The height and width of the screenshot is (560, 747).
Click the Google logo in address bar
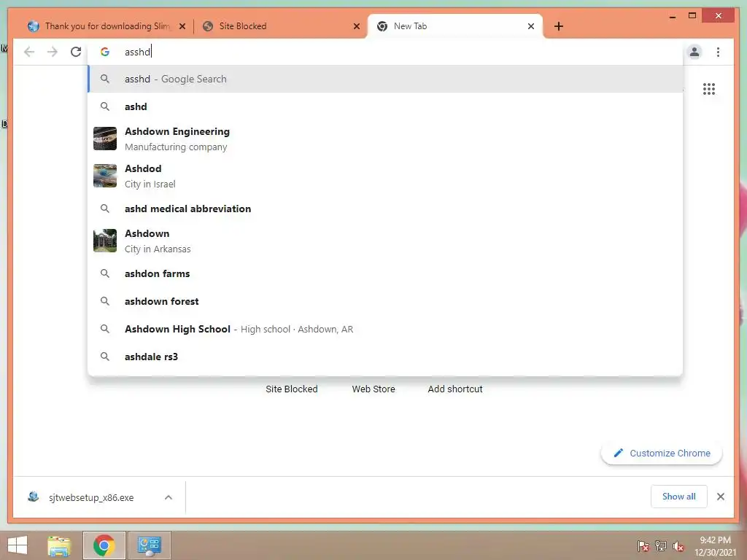click(x=105, y=52)
